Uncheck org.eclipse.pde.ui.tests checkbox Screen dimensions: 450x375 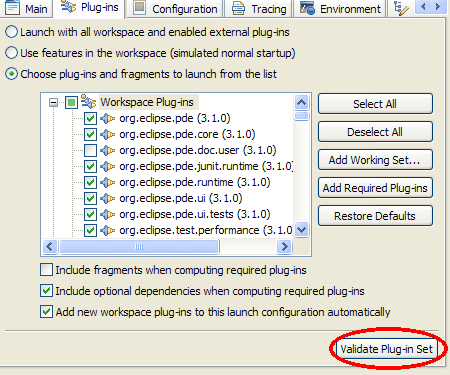coord(90,214)
